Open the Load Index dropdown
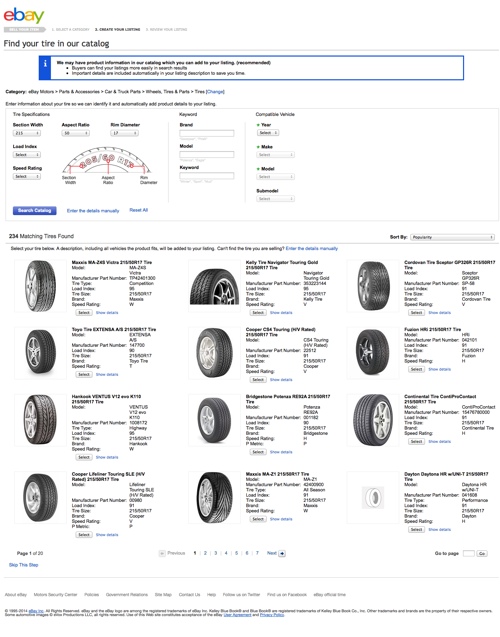The width and height of the screenshot is (500, 637). click(27, 155)
